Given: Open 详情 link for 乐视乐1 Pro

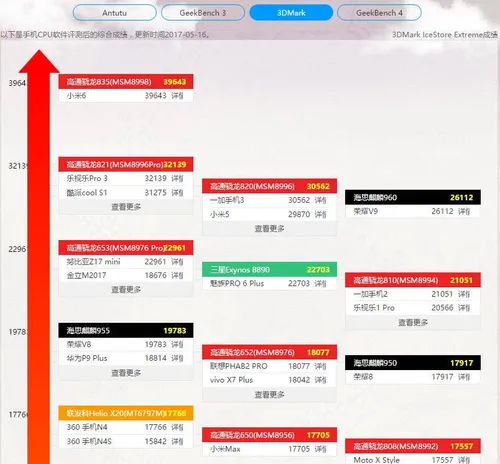Looking at the screenshot, I should [x=464, y=308].
